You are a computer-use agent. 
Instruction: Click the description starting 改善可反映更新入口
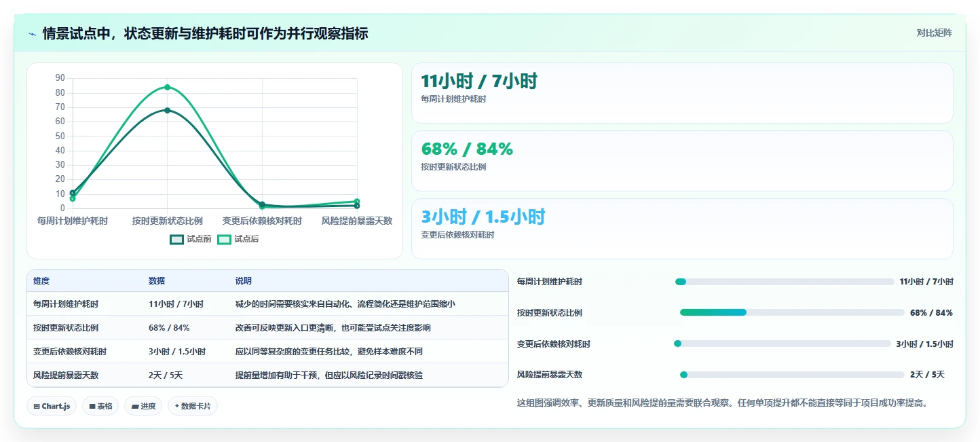point(333,328)
